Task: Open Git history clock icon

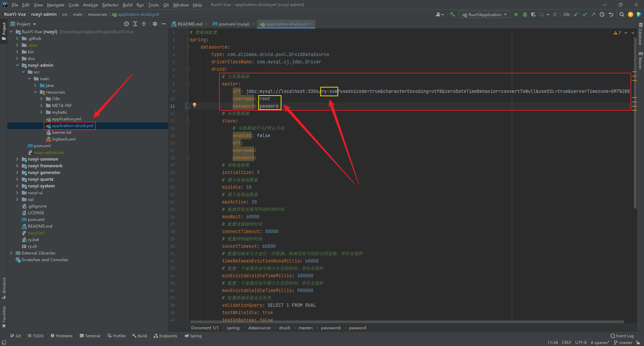Action: pyautogui.click(x=602, y=14)
